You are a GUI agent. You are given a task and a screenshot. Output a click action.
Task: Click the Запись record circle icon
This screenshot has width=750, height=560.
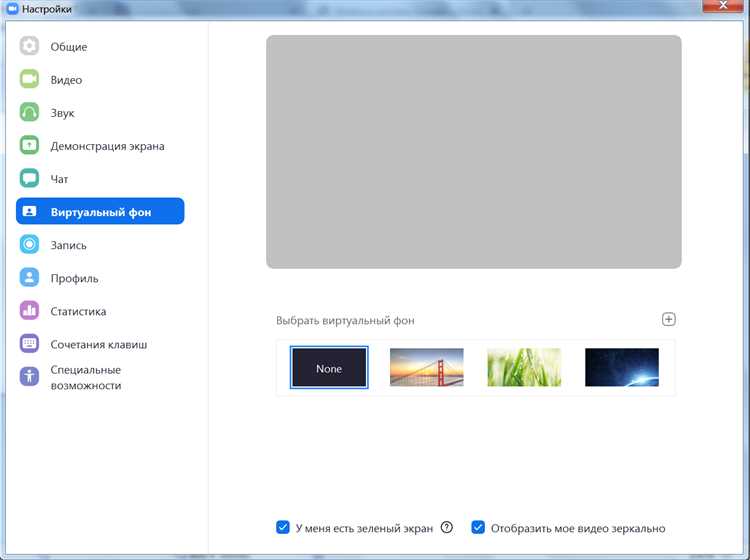coord(29,244)
